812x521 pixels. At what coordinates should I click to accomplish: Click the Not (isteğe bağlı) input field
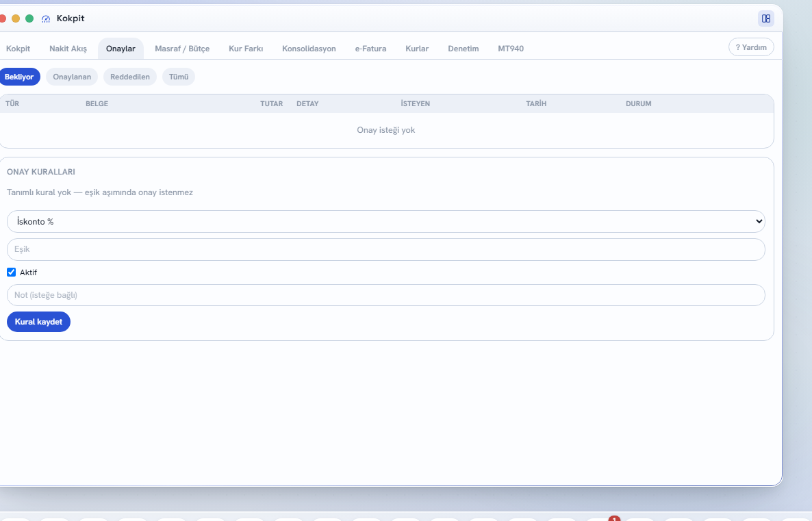[x=386, y=295]
